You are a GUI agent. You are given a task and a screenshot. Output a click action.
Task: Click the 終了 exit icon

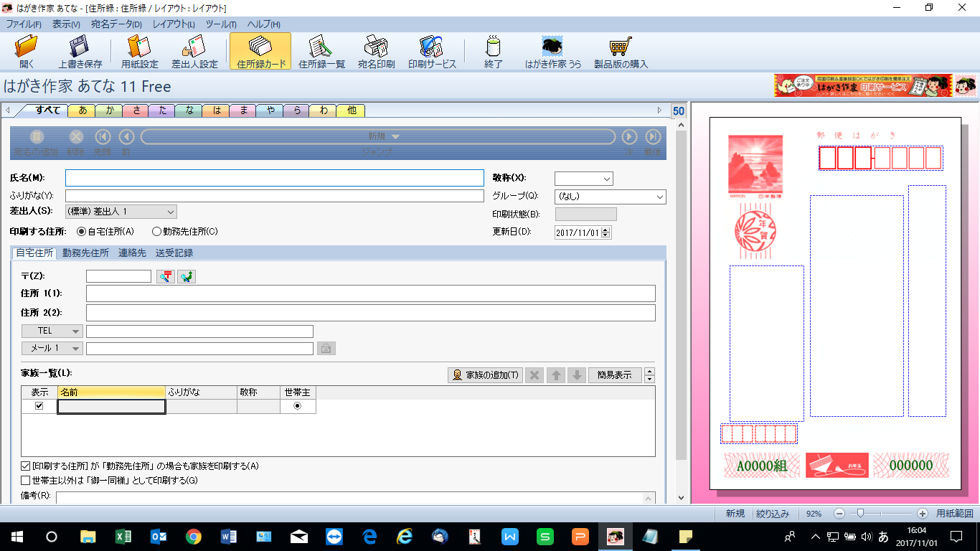(x=493, y=52)
